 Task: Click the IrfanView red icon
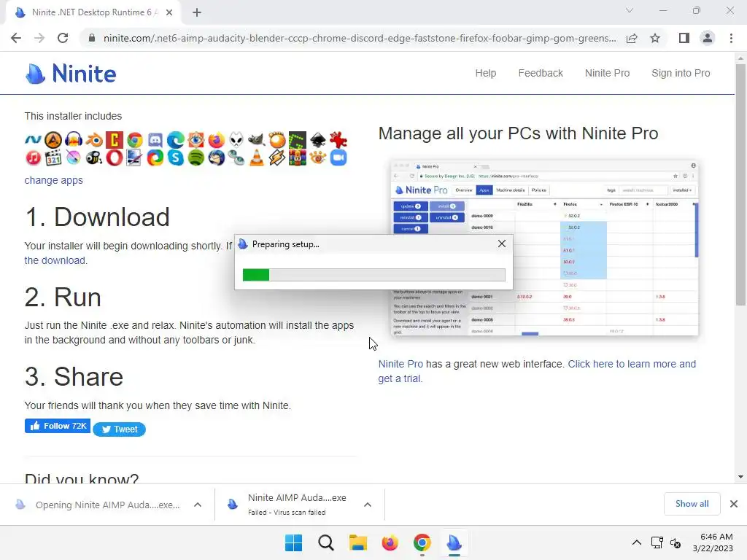[338, 140]
